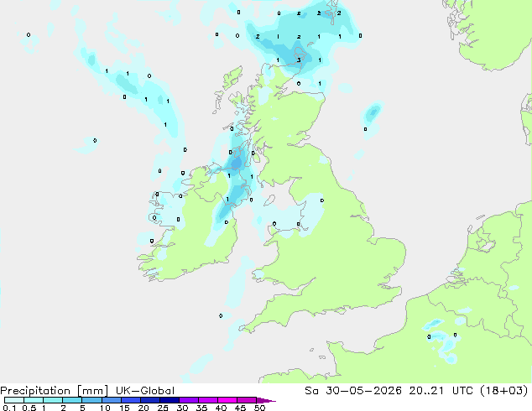Viewport: 532px width, 411px height.
Task: Click the 0.5–1 mm legend swatch
Action: point(34,400)
